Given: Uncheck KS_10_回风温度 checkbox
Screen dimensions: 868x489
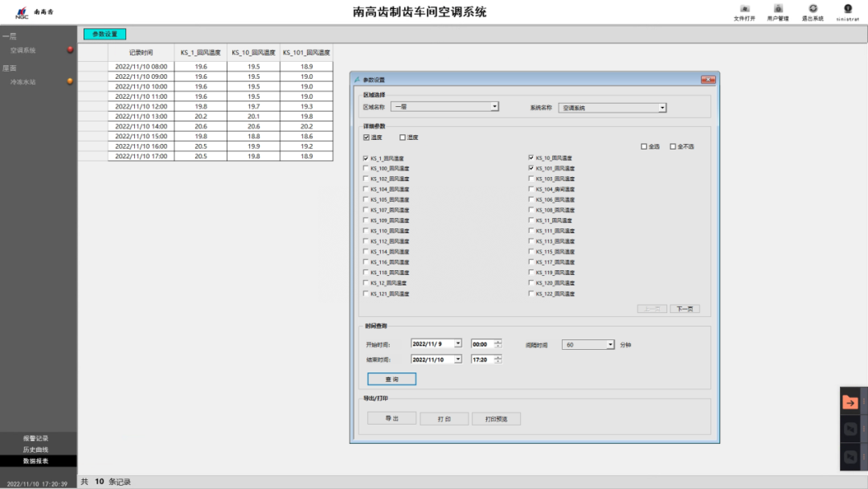Looking at the screenshot, I should click(x=531, y=158).
